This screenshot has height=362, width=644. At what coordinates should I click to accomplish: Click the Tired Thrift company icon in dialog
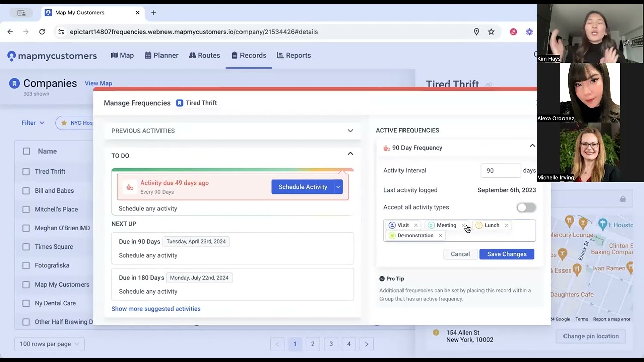pyautogui.click(x=180, y=103)
